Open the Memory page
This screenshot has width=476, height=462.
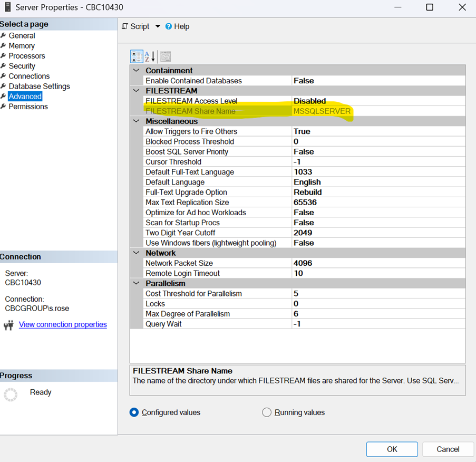[x=22, y=46]
